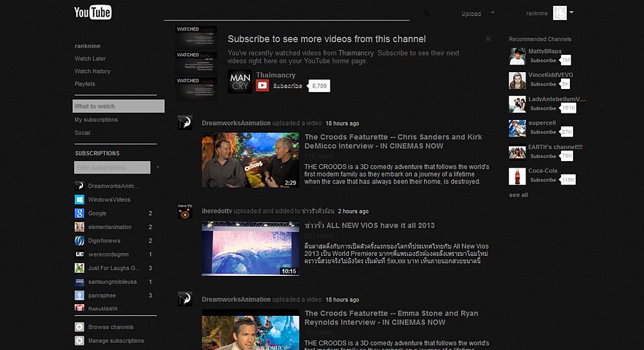Open the EARTH's channel!!!! avatar
This screenshot has height=350, width=644.
tap(517, 153)
